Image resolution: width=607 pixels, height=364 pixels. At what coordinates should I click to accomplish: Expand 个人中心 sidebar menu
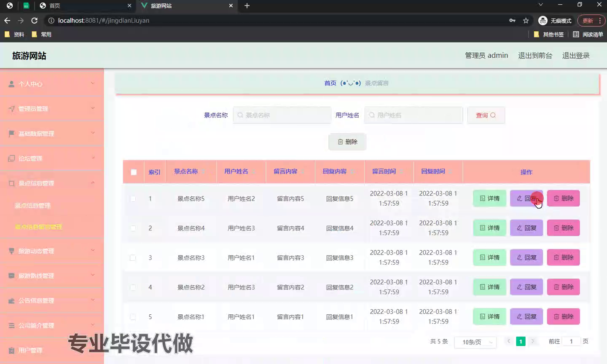click(52, 84)
